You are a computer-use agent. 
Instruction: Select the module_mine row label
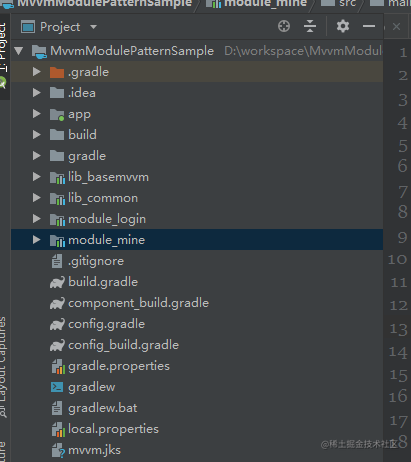[106, 240]
